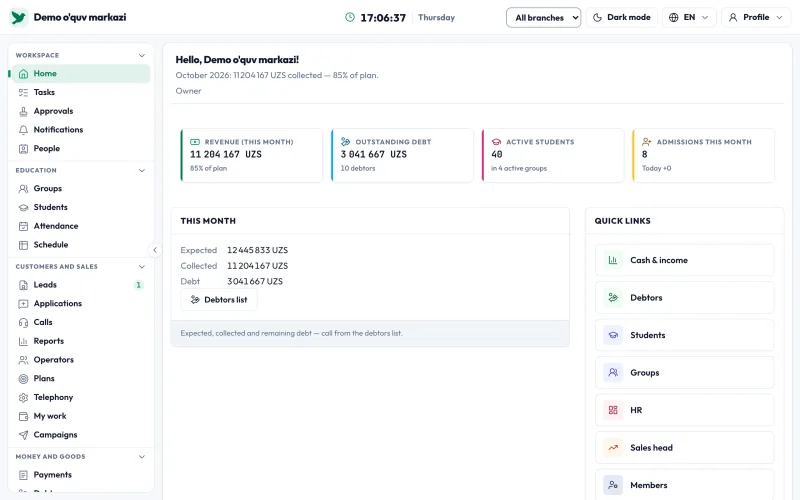Click the Owner role label
Screen dimensions: 800x500
tap(188, 91)
